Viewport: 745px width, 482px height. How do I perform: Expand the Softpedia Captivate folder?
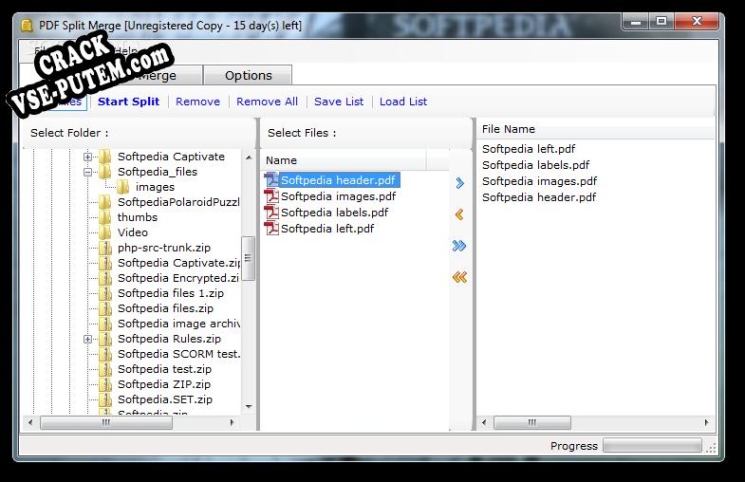click(87, 157)
